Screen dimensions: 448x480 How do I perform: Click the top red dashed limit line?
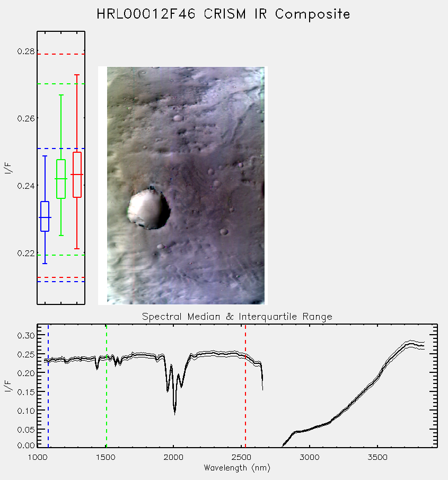[x=61, y=54]
